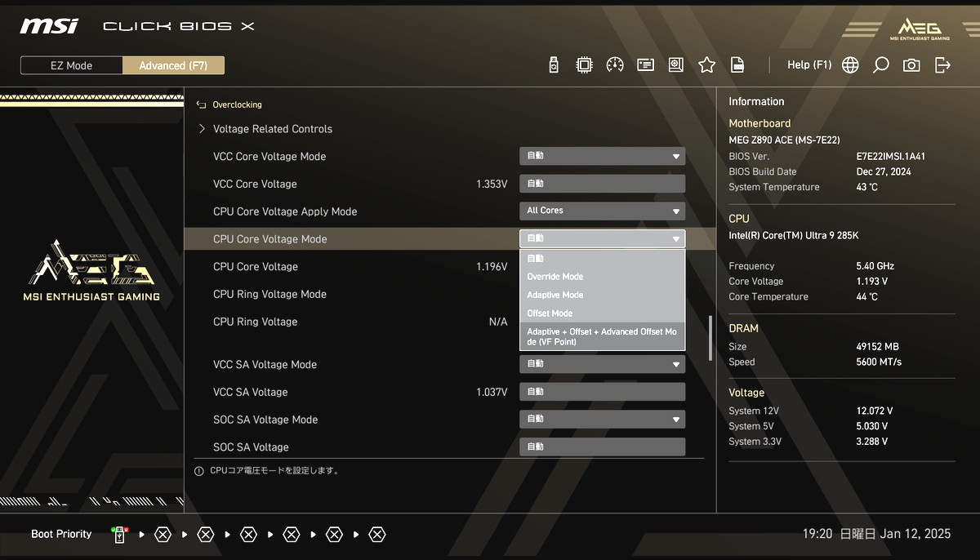Click the 1.037V VCC SA Voltage reading
Screen dimensions: 980x560
coord(492,393)
